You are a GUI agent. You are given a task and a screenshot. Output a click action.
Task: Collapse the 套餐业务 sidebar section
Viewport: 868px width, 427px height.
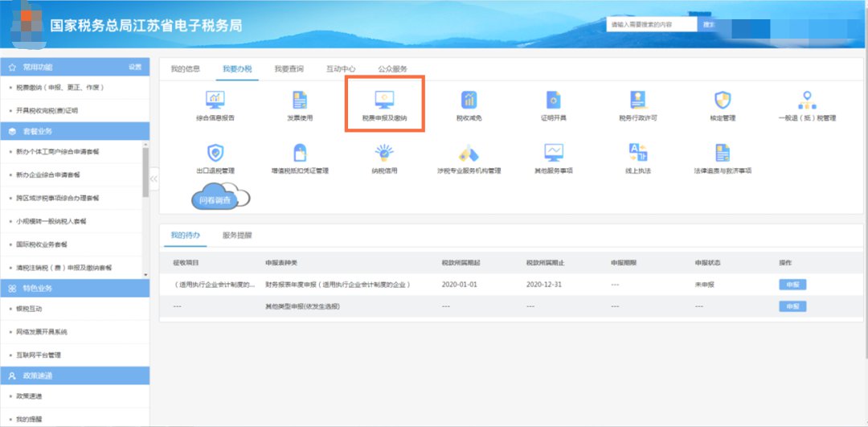click(x=75, y=130)
